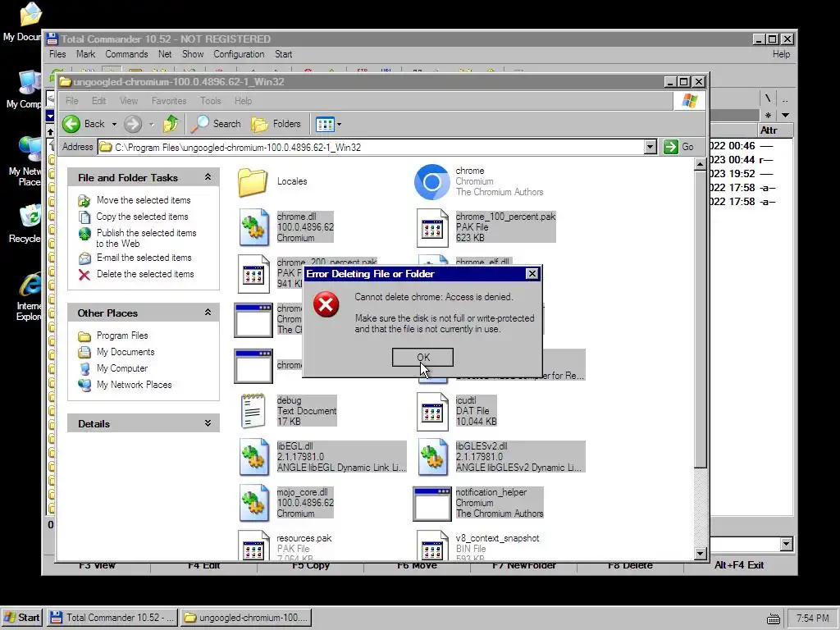Image resolution: width=840 pixels, height=630 pixels.
Task: Open Program Files in Other Places
Action: click(122, 336)
